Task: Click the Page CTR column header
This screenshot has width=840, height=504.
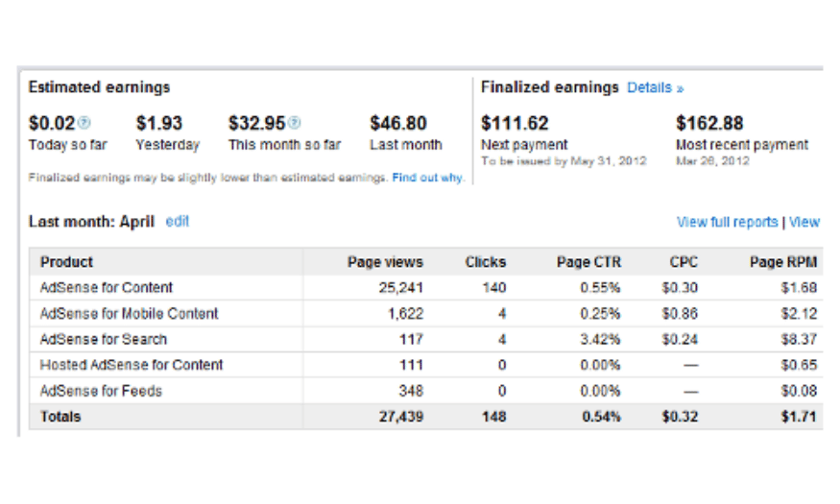Action: pyautogui.click(x=588, y=262)
